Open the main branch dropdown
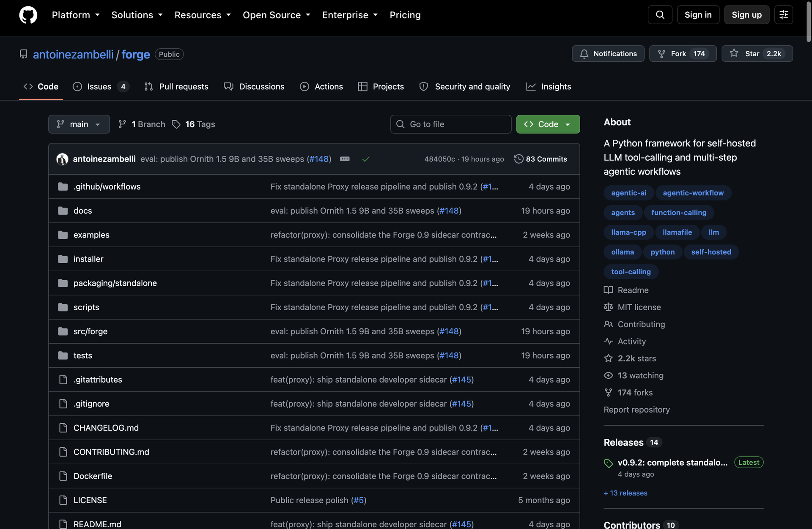Screen dimensions: 812x529 (79, 124)
